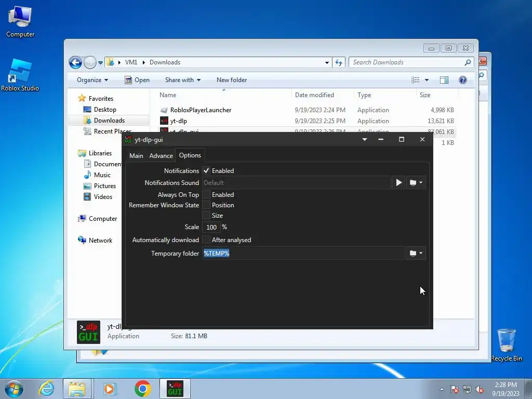Check Remember Window State Position
Image resolution: width=532 pixels, height=399 pixels.
point(206,205)
